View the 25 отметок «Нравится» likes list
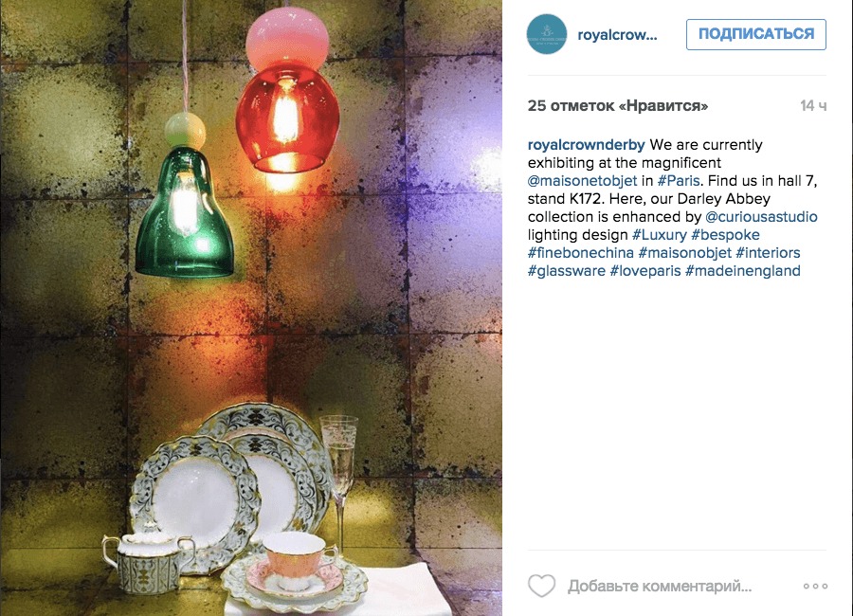 point(618,105)
